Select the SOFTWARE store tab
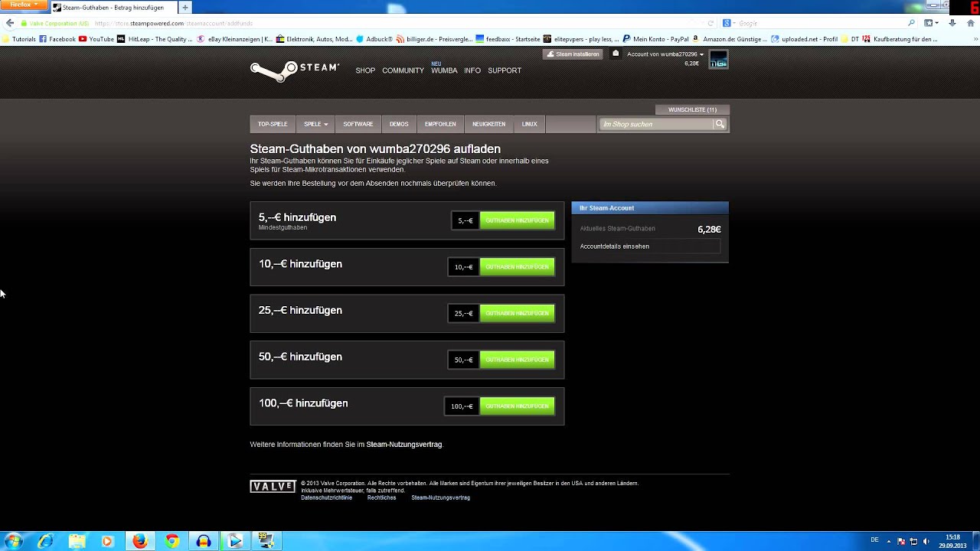The width and height of the screenshot is (980, 551). (358, 124)
